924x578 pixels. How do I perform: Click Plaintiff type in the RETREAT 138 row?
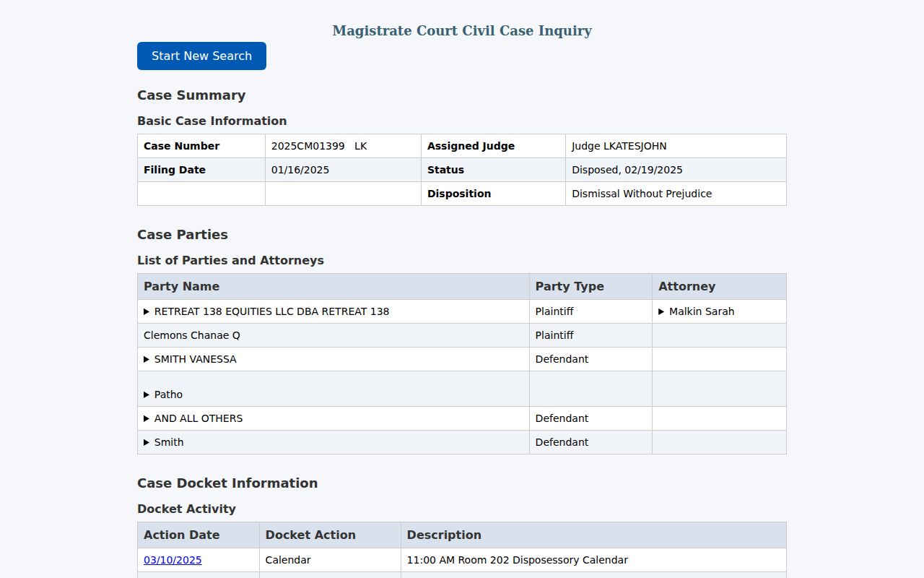coord(554,311)
